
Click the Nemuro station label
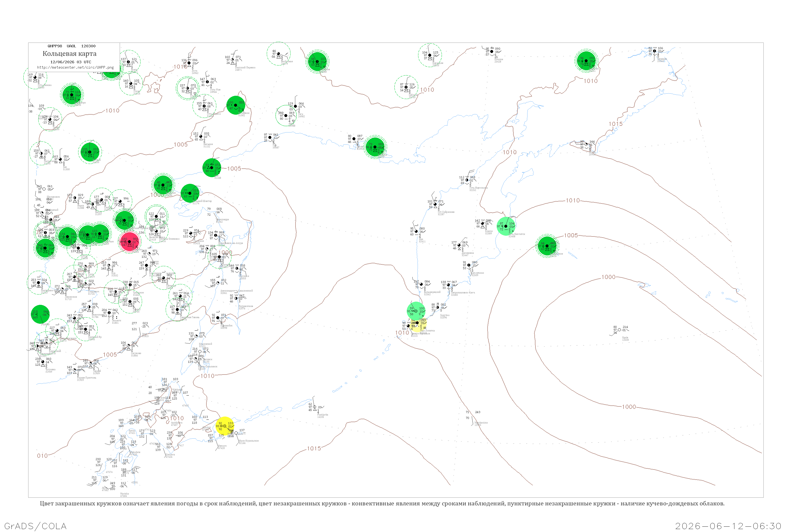(x=222, y=446)
